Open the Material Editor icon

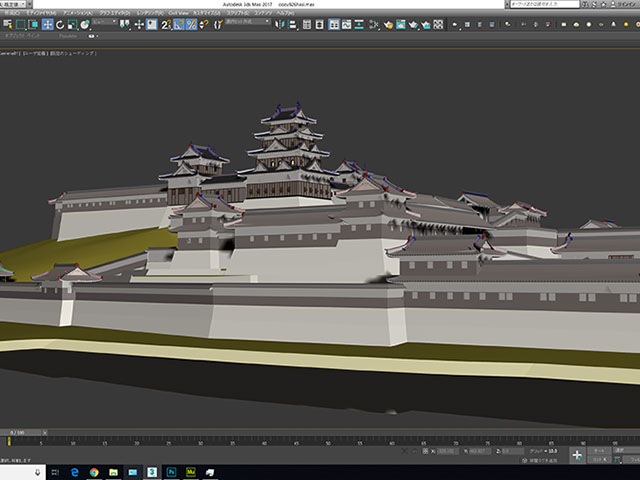point(374,24)
